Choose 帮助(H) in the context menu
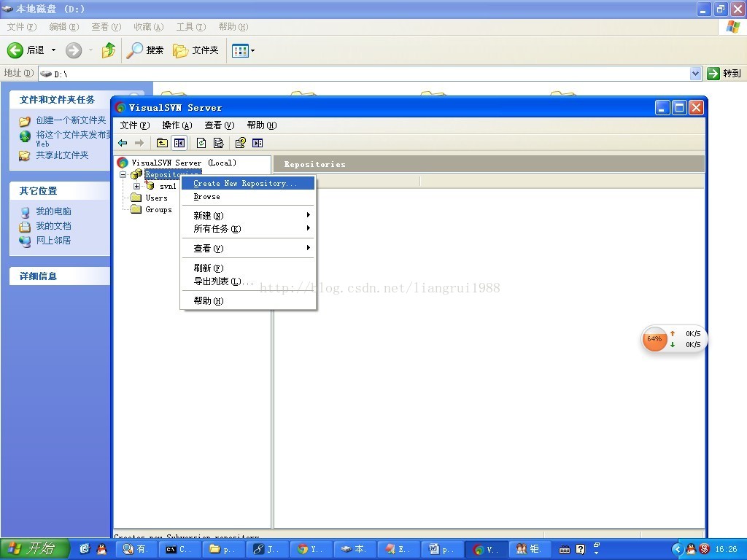This screenshot has width=747, height=560. (248, 300)
